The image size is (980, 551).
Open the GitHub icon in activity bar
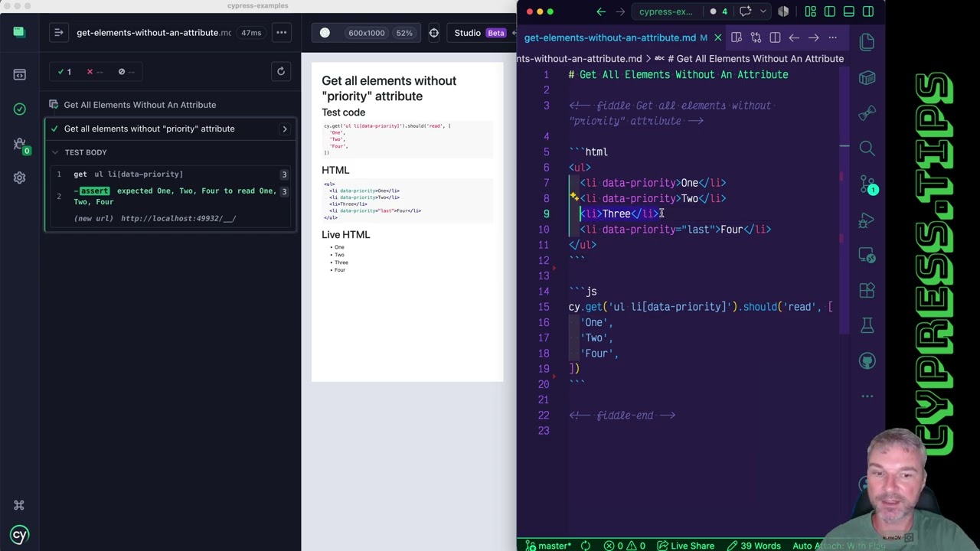pyautogui.click(x=867, y=361)
